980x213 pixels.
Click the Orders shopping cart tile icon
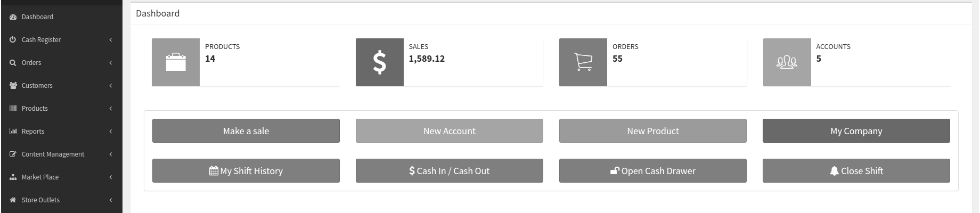click(x=583, y=62)
